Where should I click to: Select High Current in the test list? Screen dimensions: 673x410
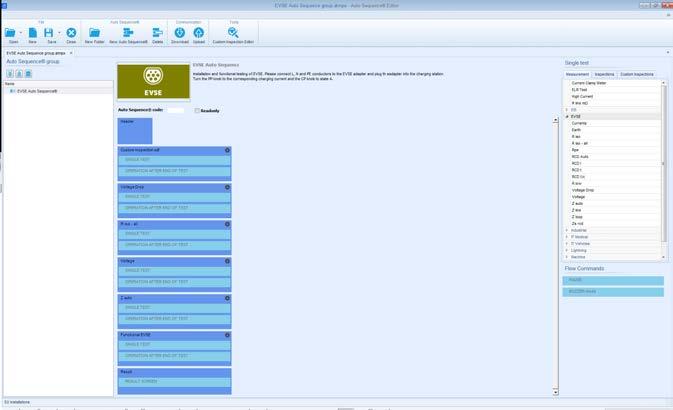click(x=582, y=97)
